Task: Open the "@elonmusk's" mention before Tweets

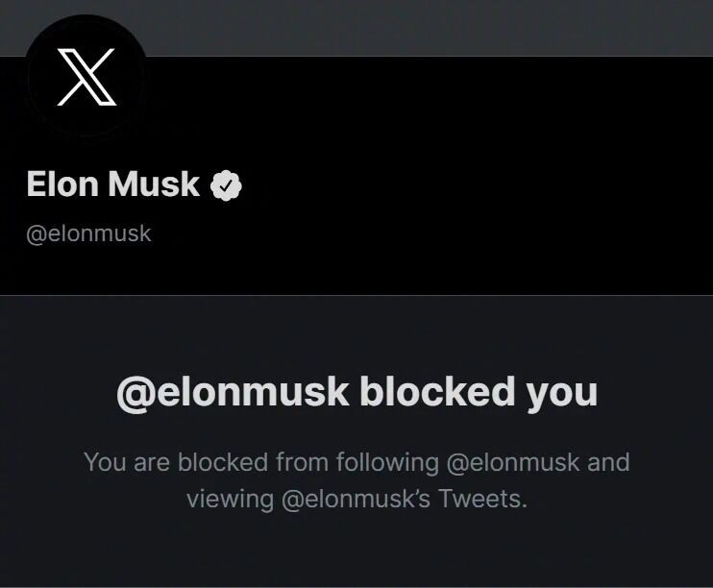Action: tap(356, 500)
